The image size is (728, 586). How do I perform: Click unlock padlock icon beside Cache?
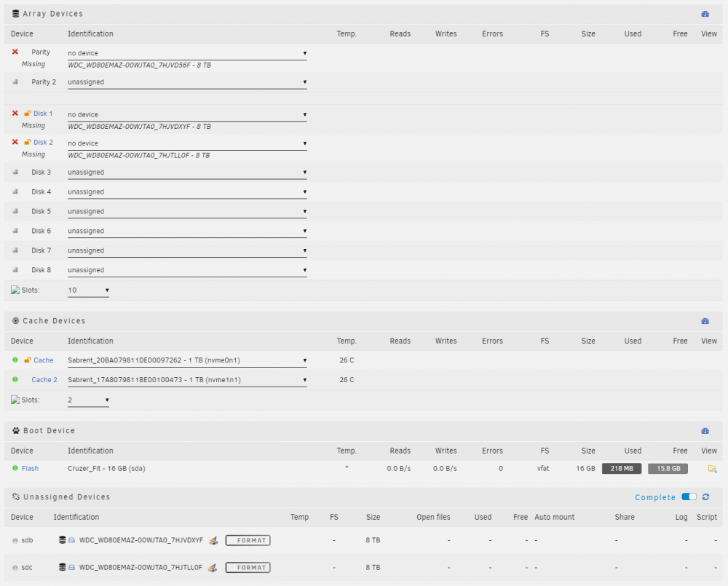[28, 360]
